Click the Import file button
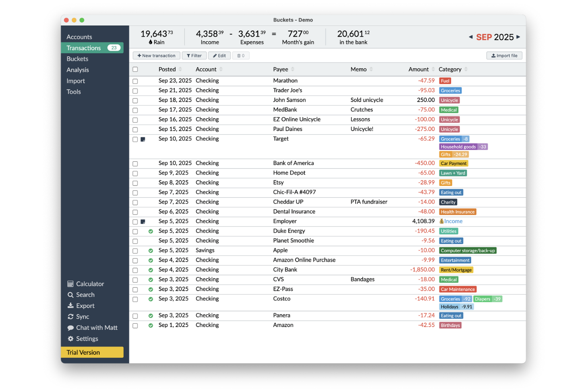The height and width of the screenshot is (392, 588). pyautogui.click(x=504, y=56)
